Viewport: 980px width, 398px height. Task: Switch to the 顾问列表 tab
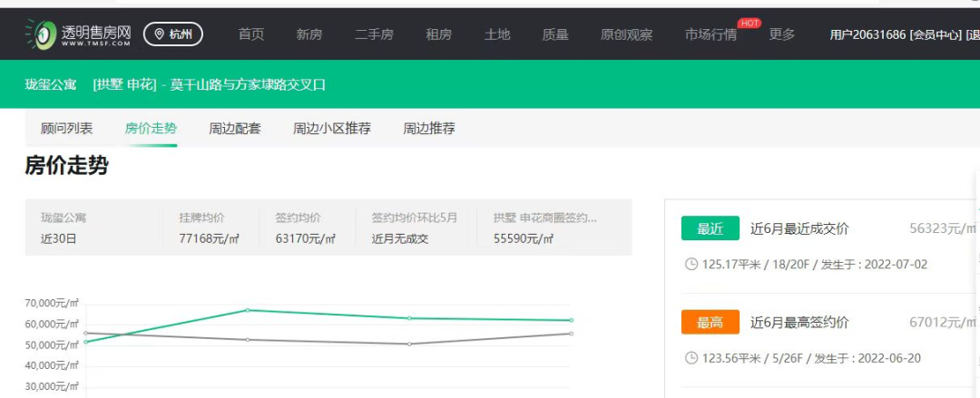(66, 129)
